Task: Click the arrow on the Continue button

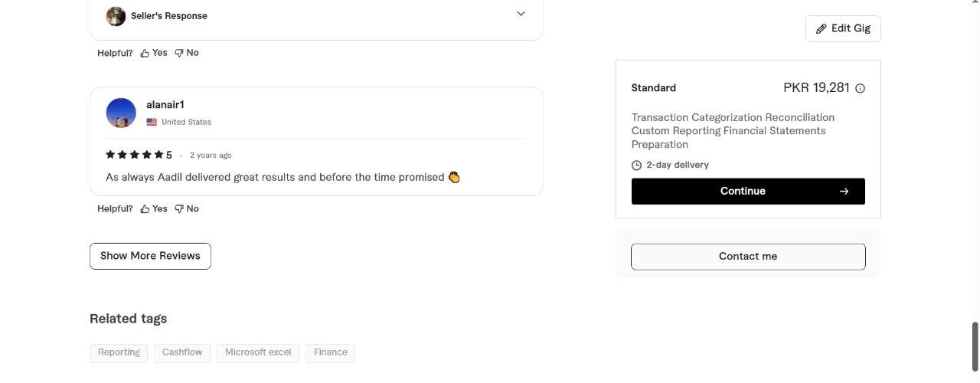Action: pos(844,191)
